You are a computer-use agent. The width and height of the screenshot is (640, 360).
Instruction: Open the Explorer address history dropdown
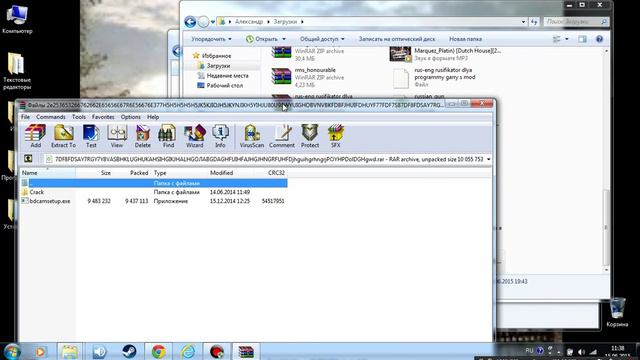523,22
